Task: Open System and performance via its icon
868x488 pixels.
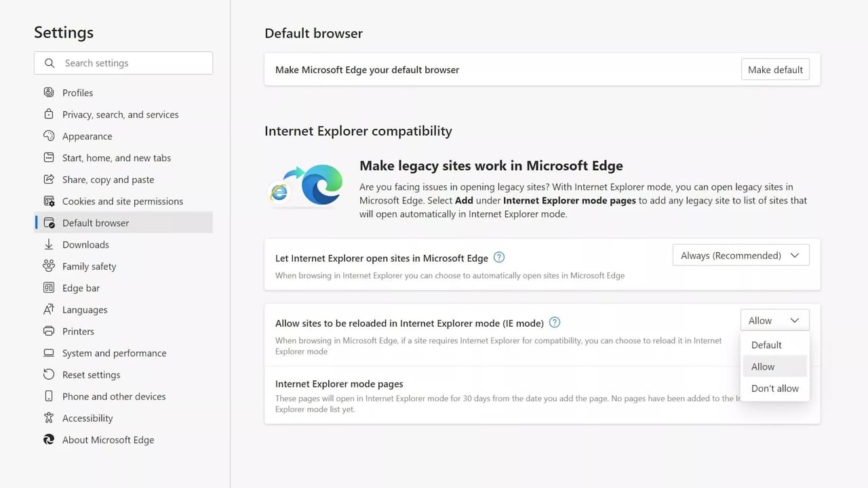Action: (x=48, y=352)
